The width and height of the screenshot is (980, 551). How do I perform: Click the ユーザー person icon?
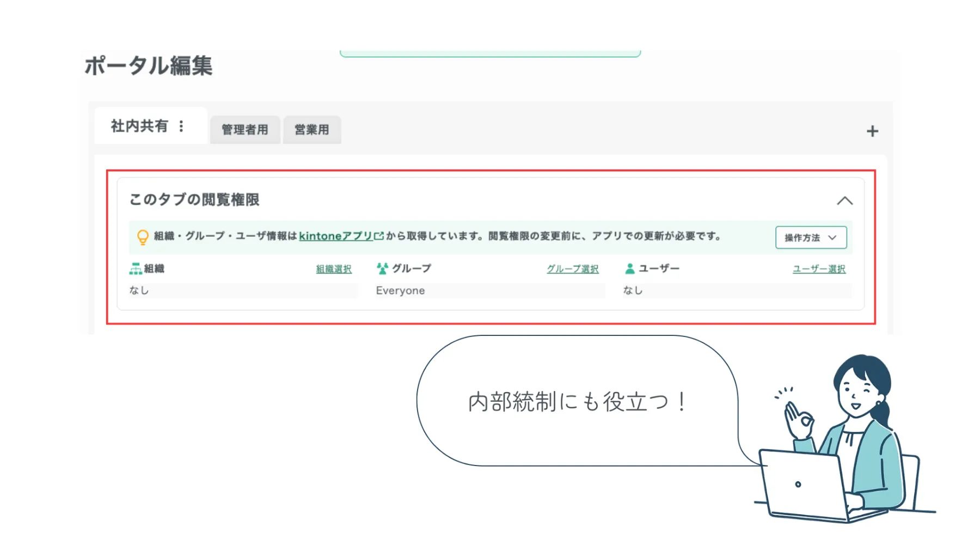point(629,268)
